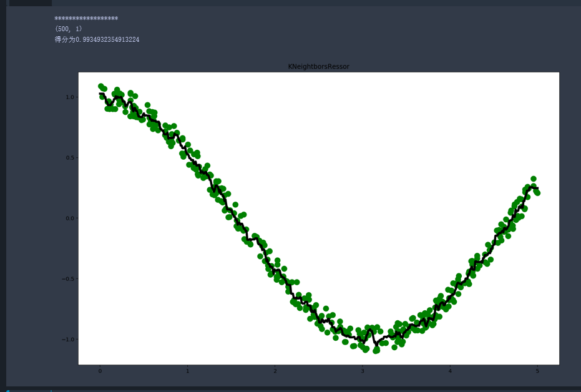Click the KNeightborsRessor plot title

[x=318, y=66]
